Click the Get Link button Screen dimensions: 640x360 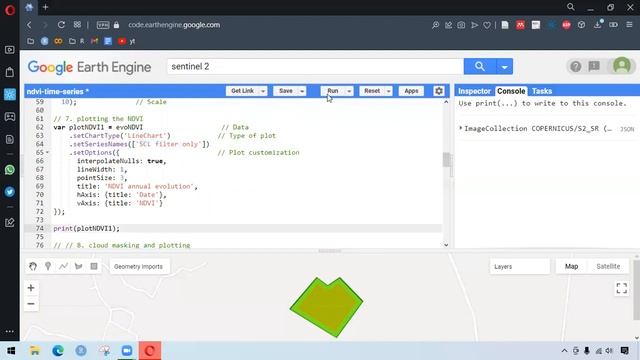(242, 91)
